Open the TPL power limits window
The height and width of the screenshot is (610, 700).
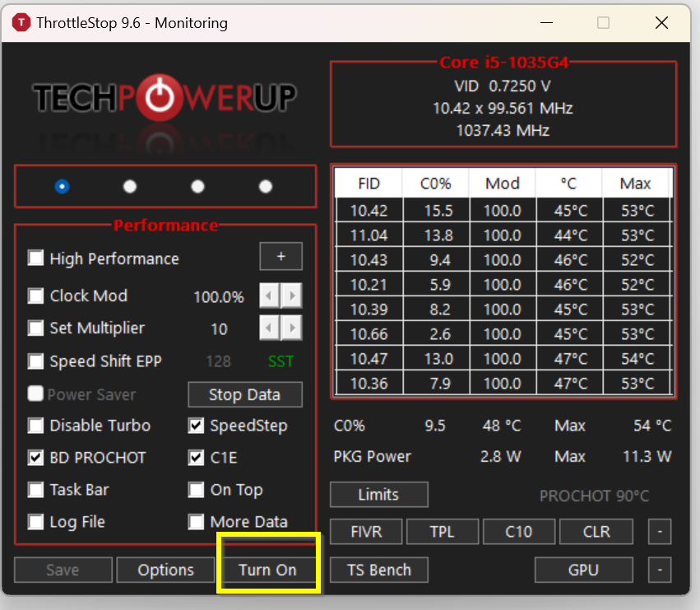pyautogui.click(x=443, y=532)
